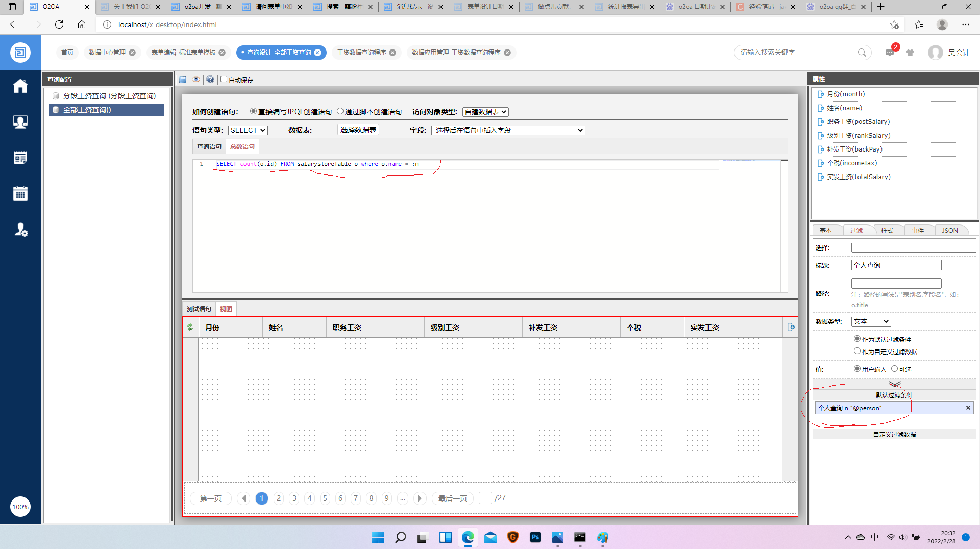This screenshot has width=980, height=551.
Task: Open help with the question mark icon
Action: (x=210, y=80)
